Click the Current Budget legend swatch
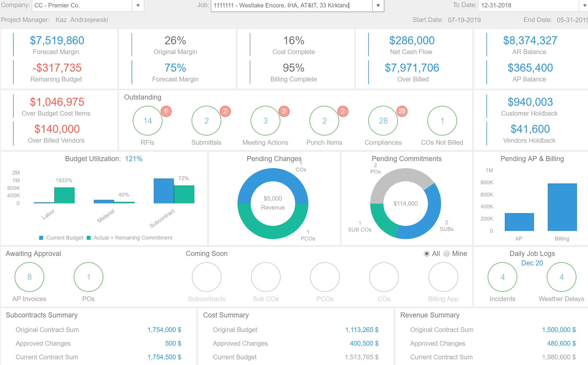The height and width of the screenshot is (365, 588). [x=41, y=238]
